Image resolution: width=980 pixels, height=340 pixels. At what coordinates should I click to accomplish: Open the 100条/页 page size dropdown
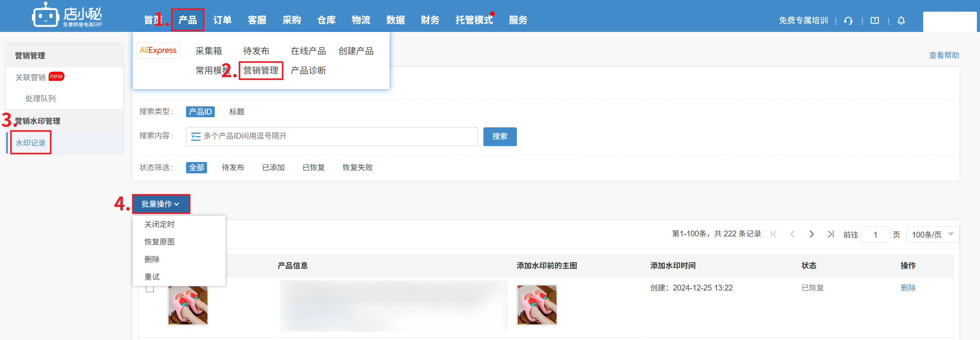pos(932,234)
